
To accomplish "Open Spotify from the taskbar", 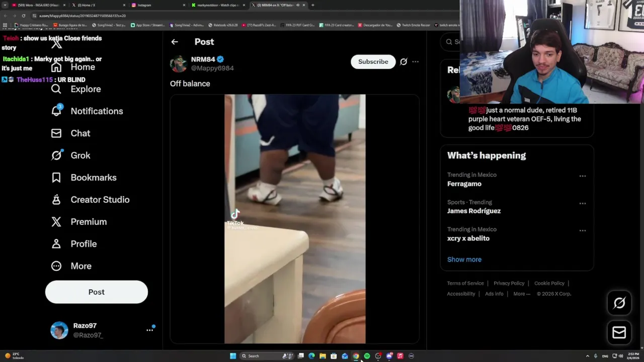I will 367,356.
